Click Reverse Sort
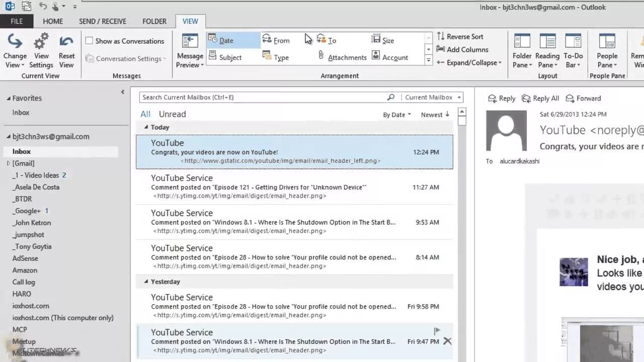 pyautogui.click(x=460, y=36)
